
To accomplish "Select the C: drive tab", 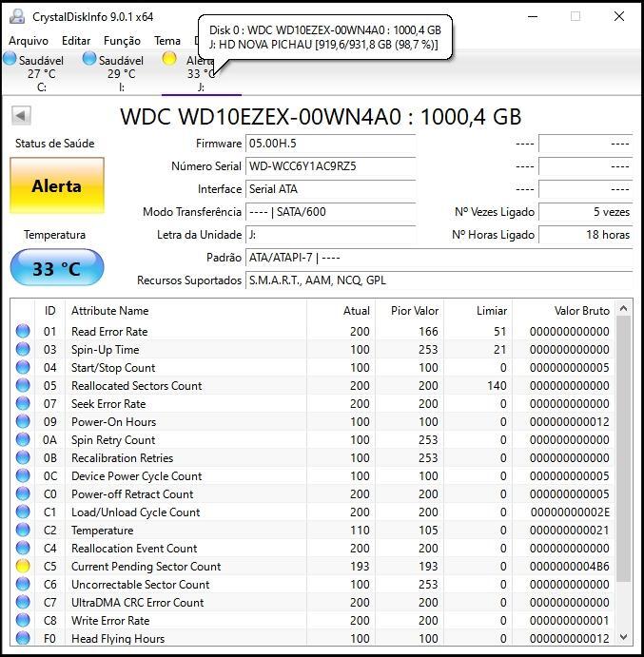I will pos(41,73).
